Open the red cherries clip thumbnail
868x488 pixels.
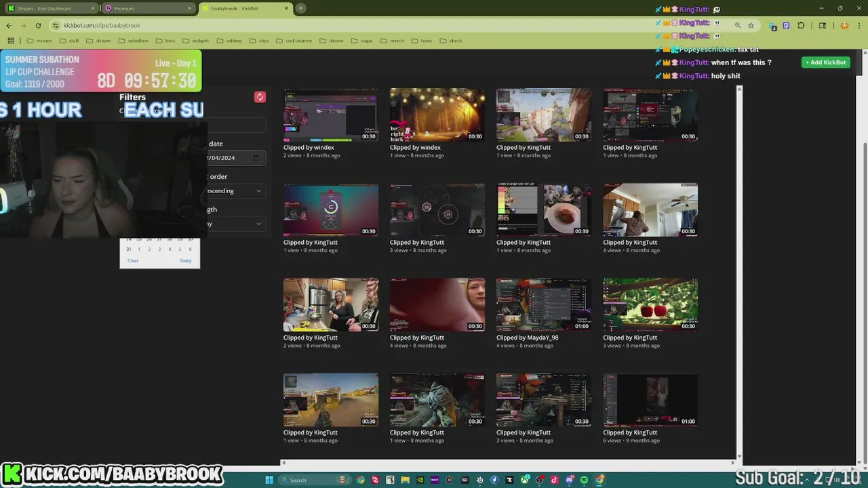650,305
